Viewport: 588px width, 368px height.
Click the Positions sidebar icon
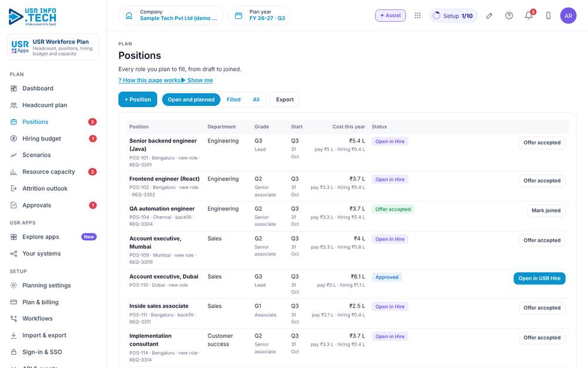[14, 122]
